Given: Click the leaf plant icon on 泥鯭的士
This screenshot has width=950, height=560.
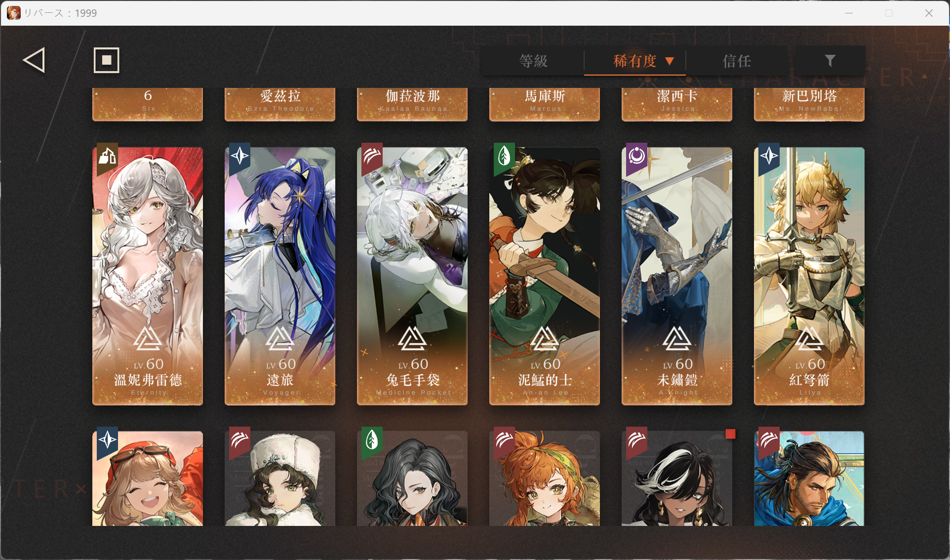Looking at the screenshot, I should pos(504,158).
